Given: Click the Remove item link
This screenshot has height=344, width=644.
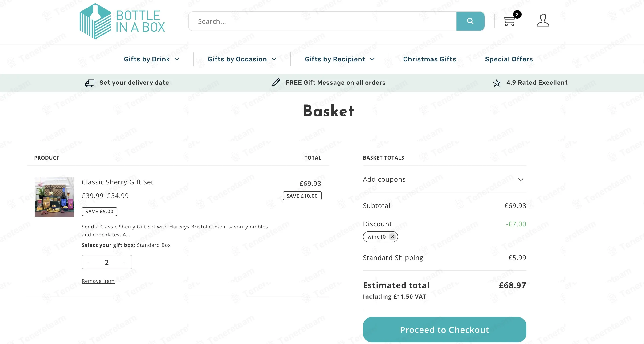Looking at the screenshot, I should (98, 281).
